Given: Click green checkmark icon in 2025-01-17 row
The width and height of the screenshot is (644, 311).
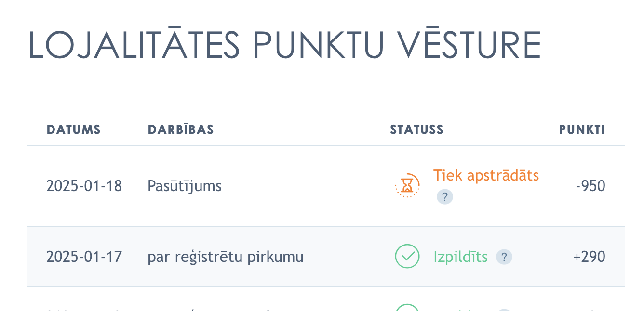Looking at the screenshot, I should tap(407, 256).
